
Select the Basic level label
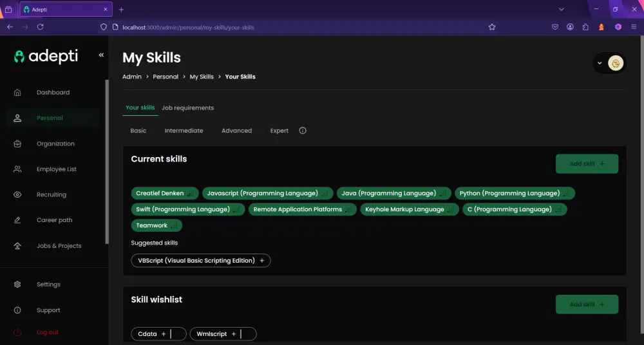click(138, 131)
